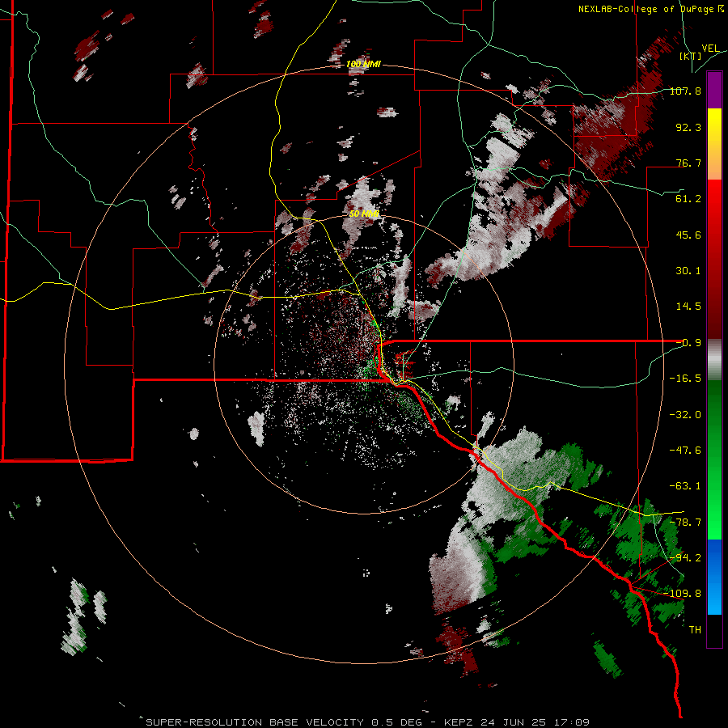
Task: Click the [KT] units label
Action: 691,56
